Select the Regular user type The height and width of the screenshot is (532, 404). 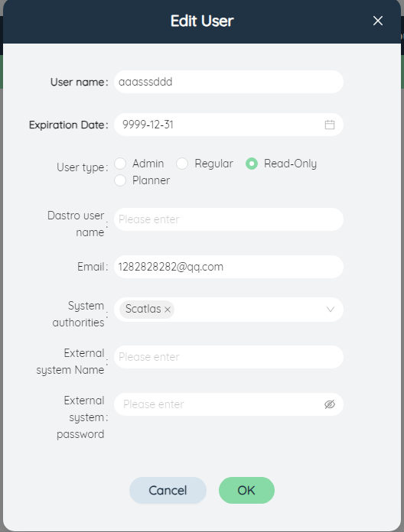pos(182,164)
